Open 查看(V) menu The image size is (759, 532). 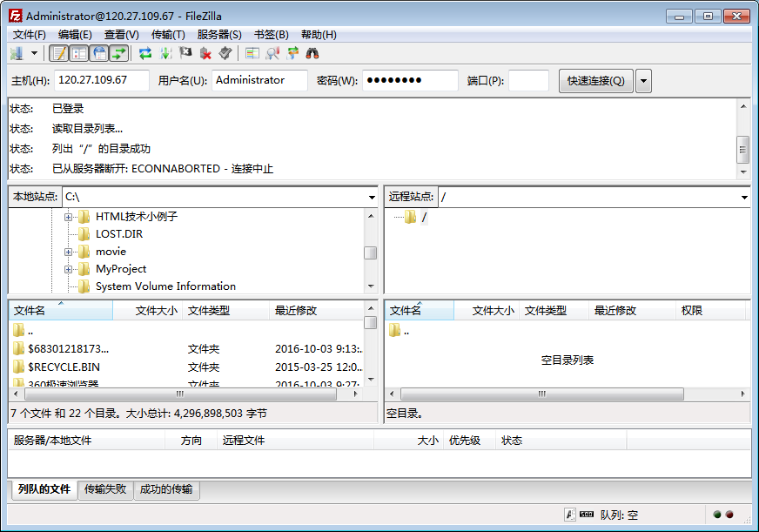(122, 34)
